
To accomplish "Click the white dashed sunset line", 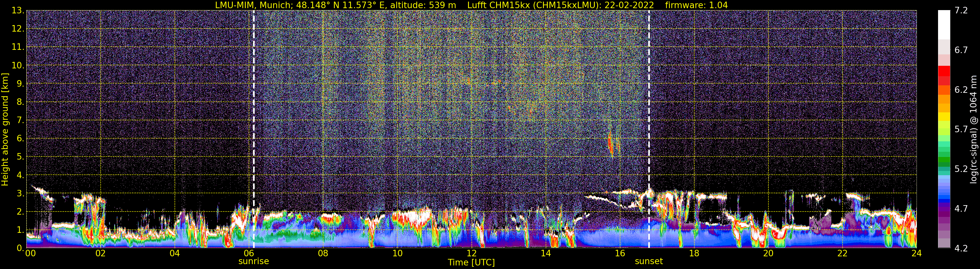I will click(x=649, y=129).
